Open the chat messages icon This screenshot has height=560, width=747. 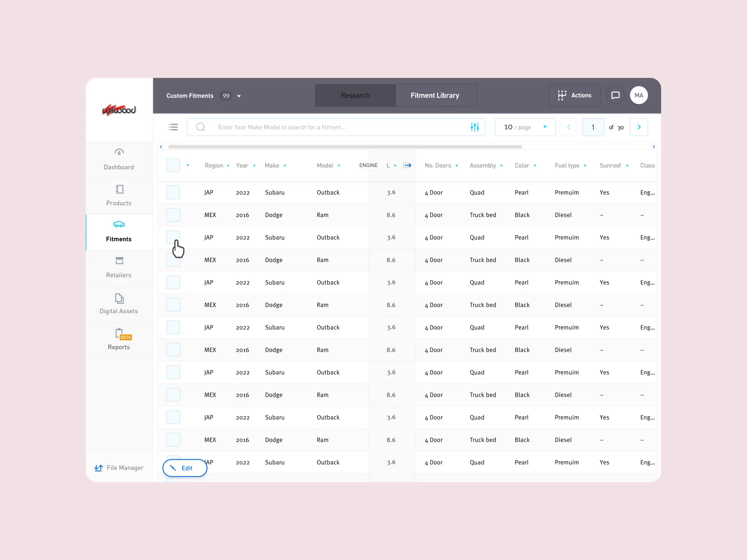(x=615, y=95)
